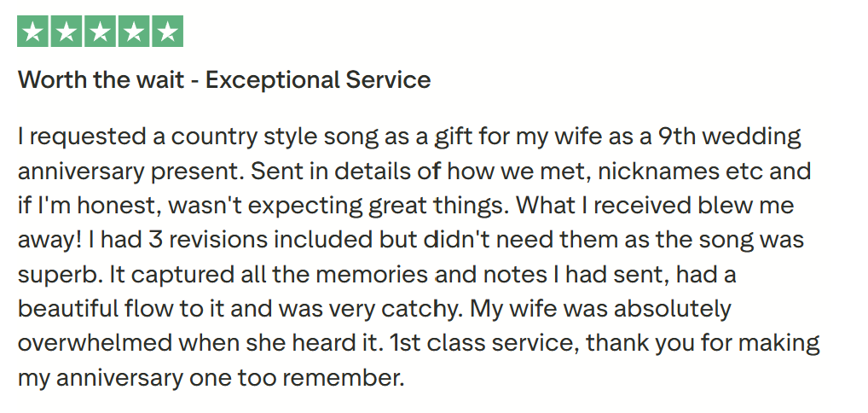The image size is (868, 413).
Task: Click the first green rating star
Action: 33,32
